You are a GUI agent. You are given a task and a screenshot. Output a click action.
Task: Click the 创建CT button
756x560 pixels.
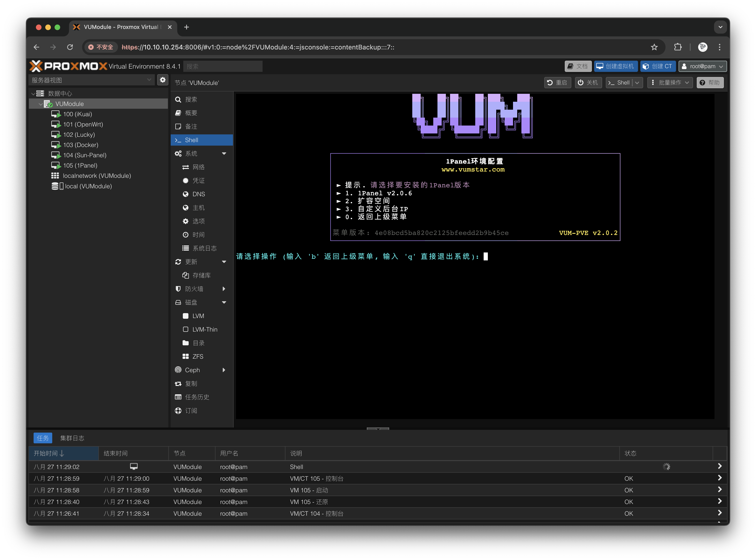[x=657, y=66]
